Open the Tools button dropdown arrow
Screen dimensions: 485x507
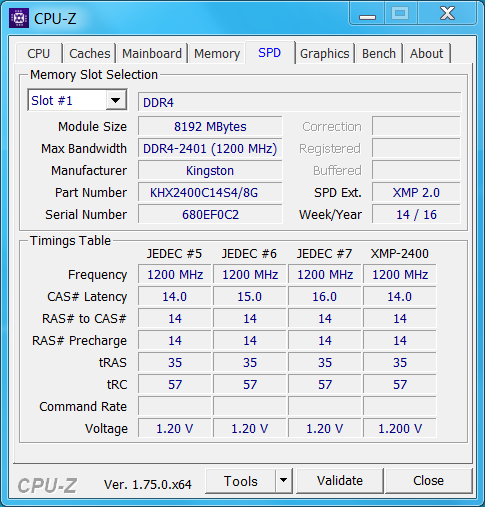coord(284,480)
